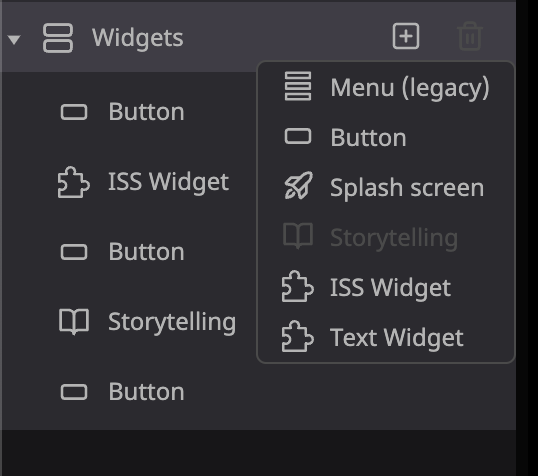538x476 pixels.
Task: Click the Widgets stacked panels icon
Action: click(x=58, y=38)
